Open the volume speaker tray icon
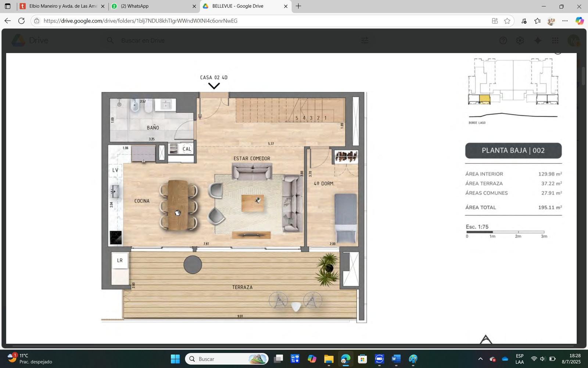This screenshot has width=588, height=368. pyautogui.click(x=542, y=359)
